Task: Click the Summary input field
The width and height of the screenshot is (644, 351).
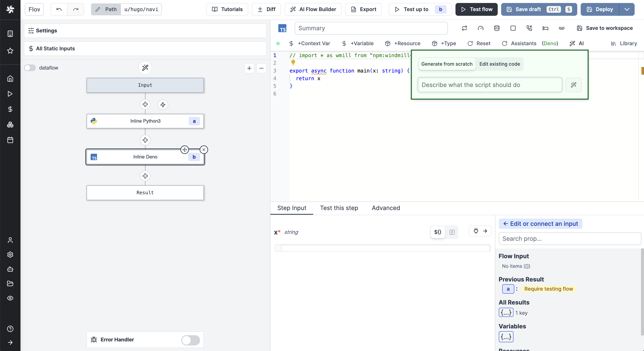Action: pos(371,28)
